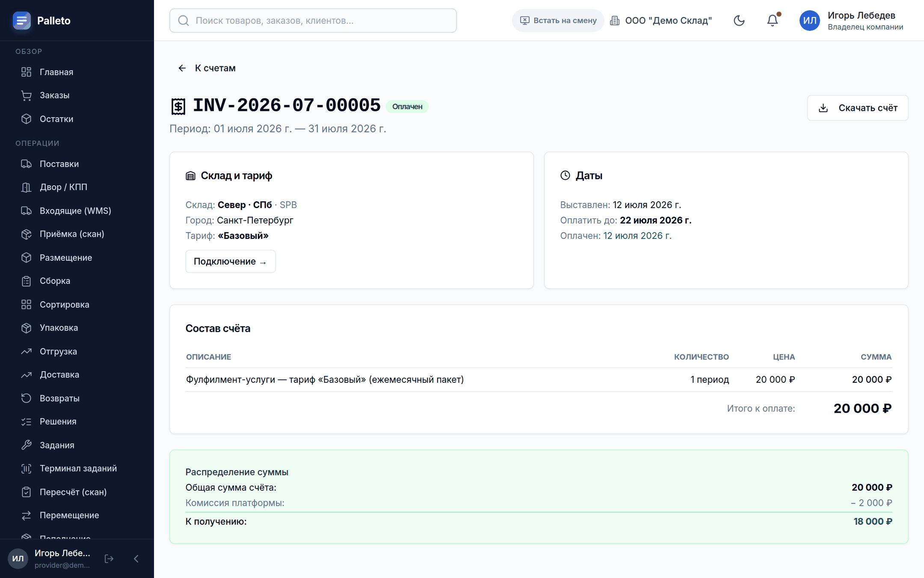924x578 pixels.
Task: Click the Скачать счёт button
Action: pyautogui.click(x=858, y=108)
